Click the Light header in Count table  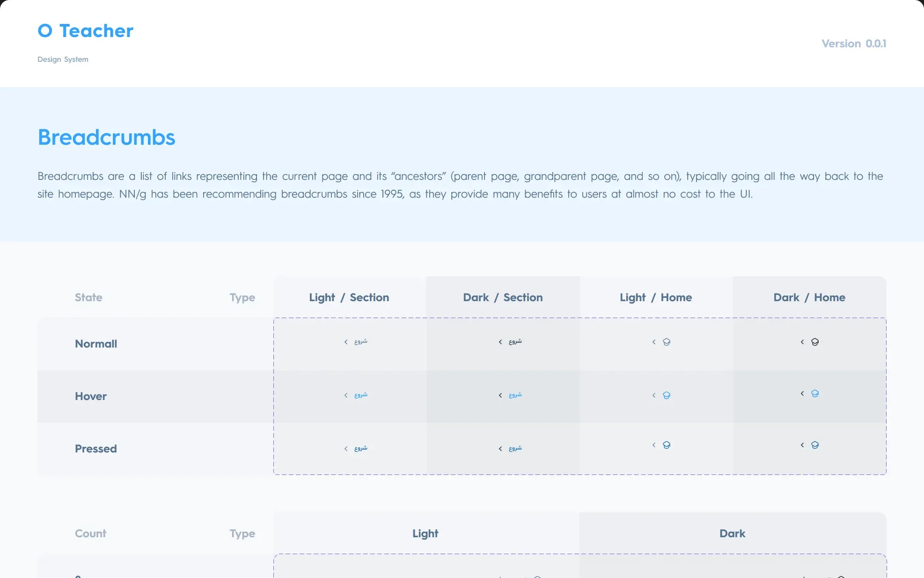[425, 534]
